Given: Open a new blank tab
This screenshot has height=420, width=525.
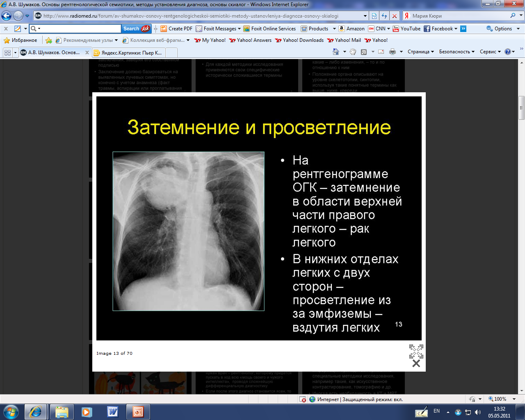Looking at the screenshot, I should pos(171,52).
